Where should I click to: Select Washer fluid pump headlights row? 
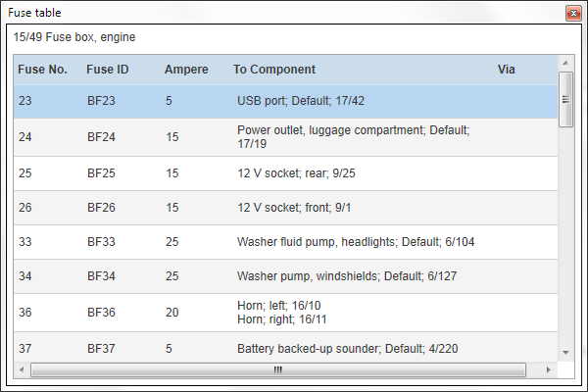click(x=286, y=242)
